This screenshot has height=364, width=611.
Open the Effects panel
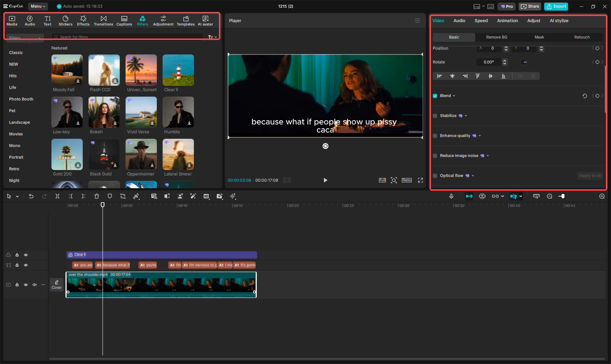[83, 21]
